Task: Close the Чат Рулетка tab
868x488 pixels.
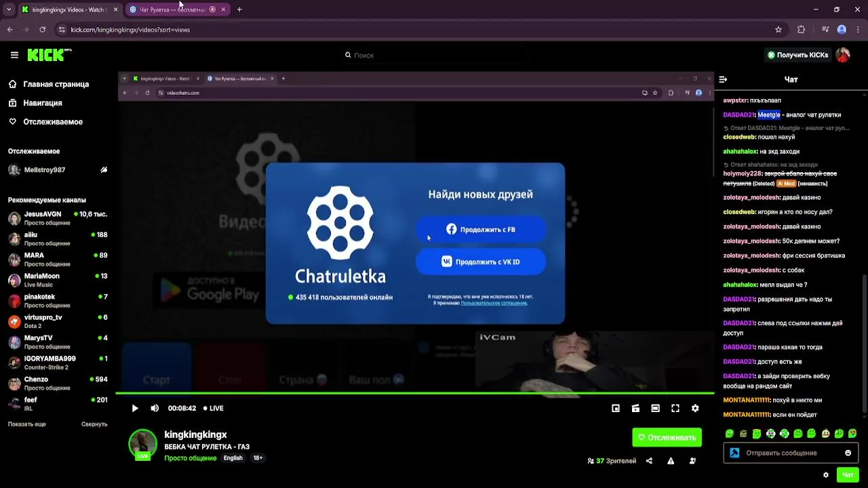Action: tap(223, 9)
